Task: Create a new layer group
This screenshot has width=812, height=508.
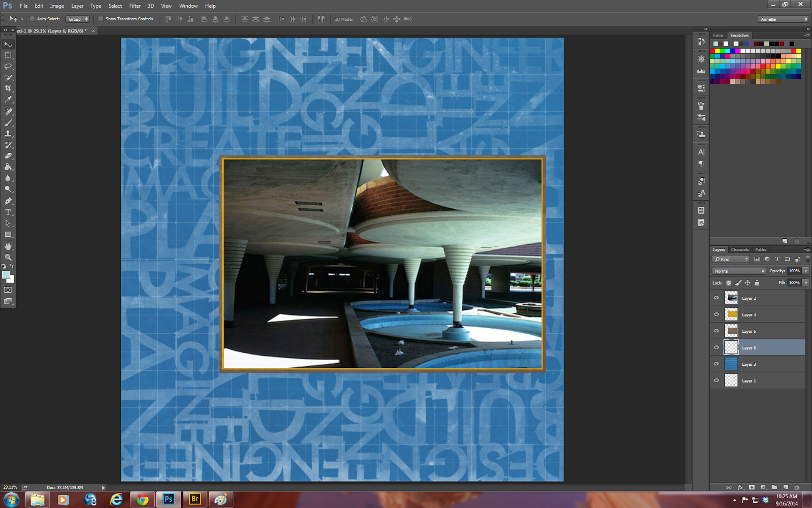Action: point(774,487)
